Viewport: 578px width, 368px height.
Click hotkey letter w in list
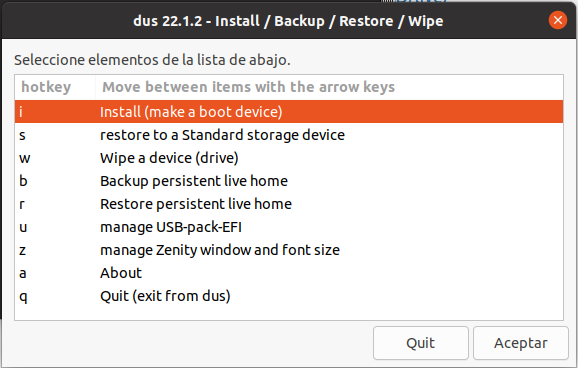tap(24, 159)
